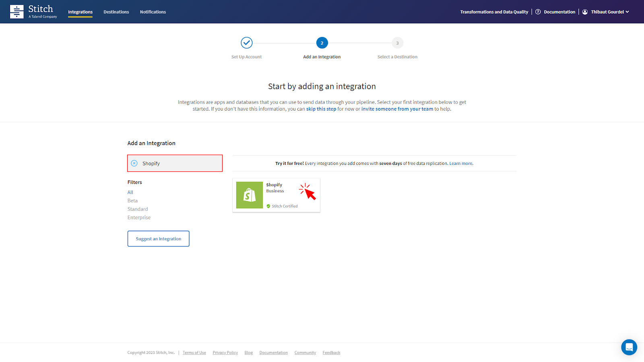The height and width of the screenshot is (362, 644).
Task: Open the Destinations tab
Action: (x=116, y=12)
